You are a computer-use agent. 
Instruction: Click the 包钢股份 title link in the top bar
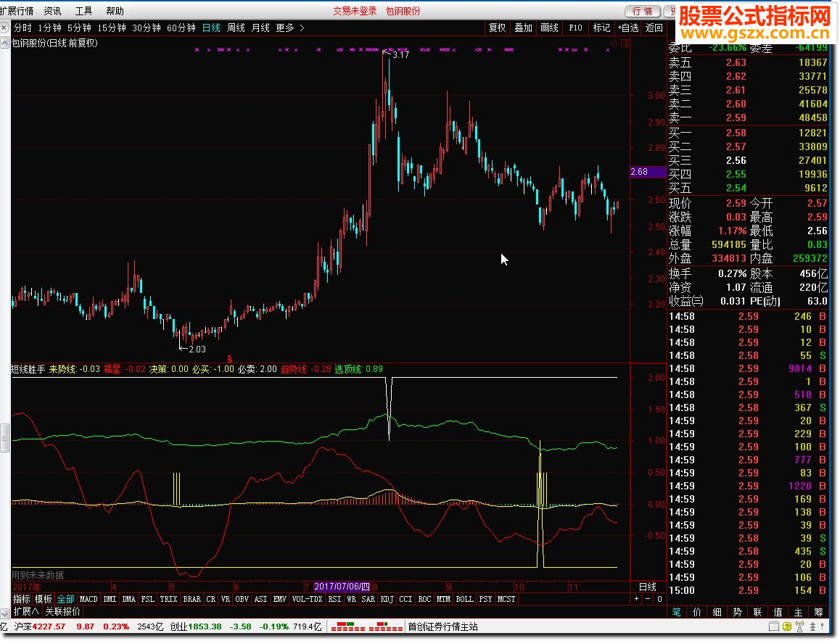(403, 11)
